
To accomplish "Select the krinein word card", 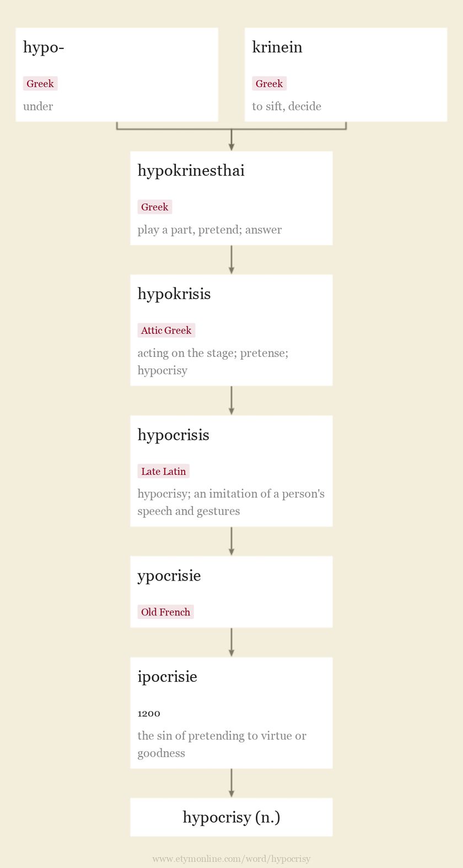I will (346, 75).
